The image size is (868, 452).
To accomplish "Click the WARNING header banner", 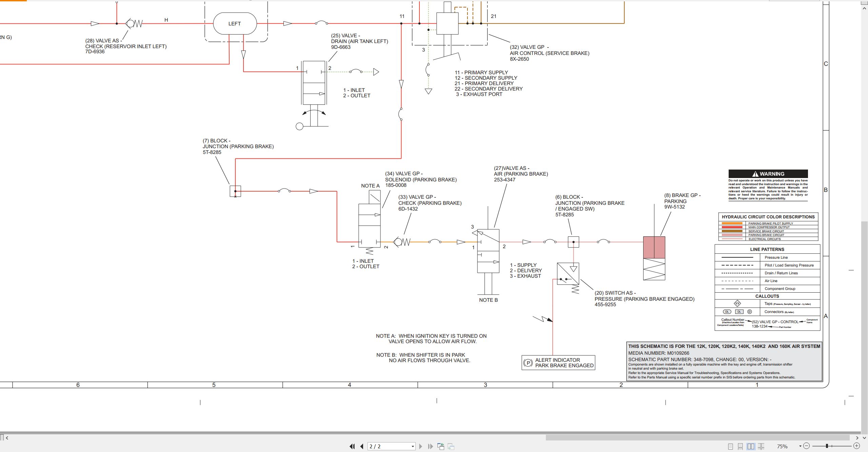I will [x=768, y=174].
